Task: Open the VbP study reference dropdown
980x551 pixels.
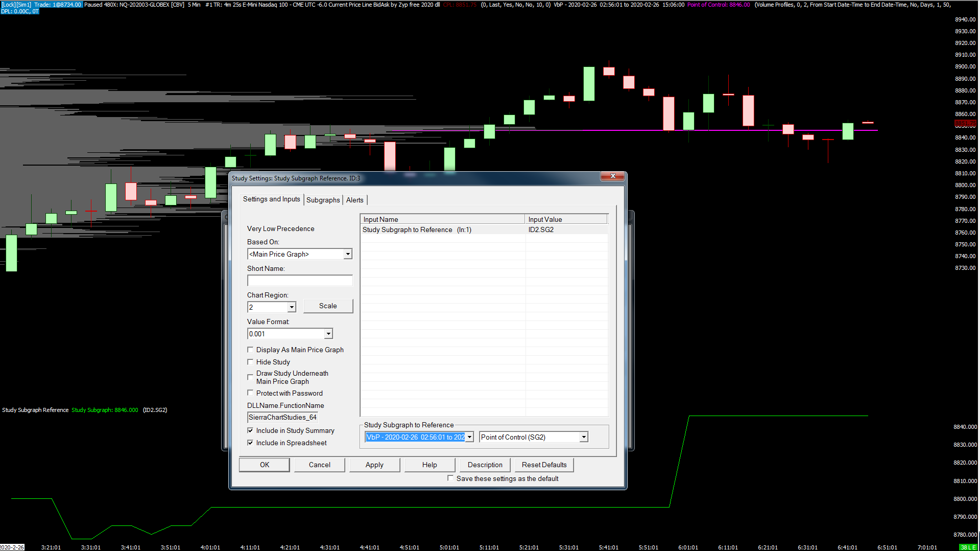Action: [469, 437]
